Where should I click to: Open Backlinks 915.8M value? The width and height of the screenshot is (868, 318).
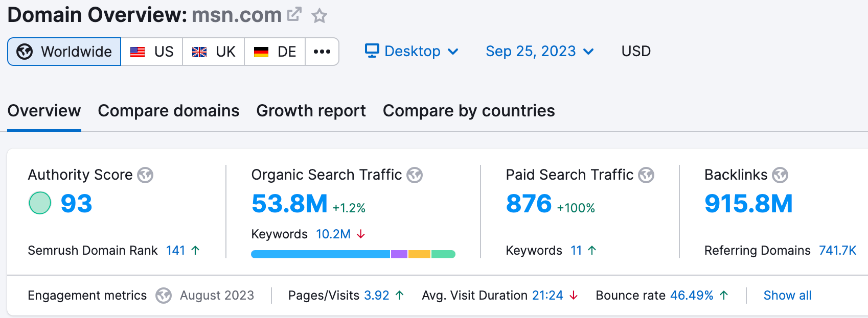tap(748, 204)
